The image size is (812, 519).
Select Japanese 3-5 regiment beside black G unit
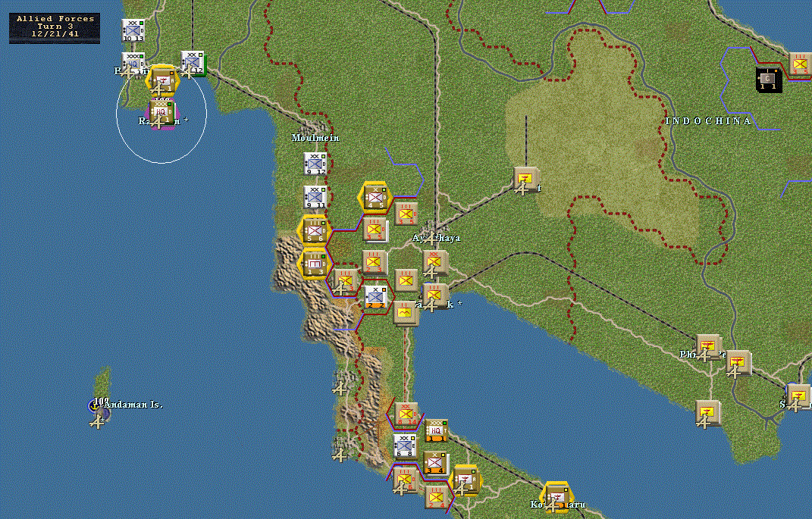coord(800,64)
